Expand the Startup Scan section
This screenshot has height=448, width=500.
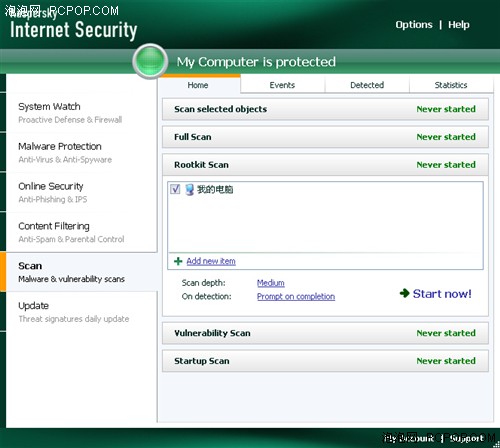[325, 361]
